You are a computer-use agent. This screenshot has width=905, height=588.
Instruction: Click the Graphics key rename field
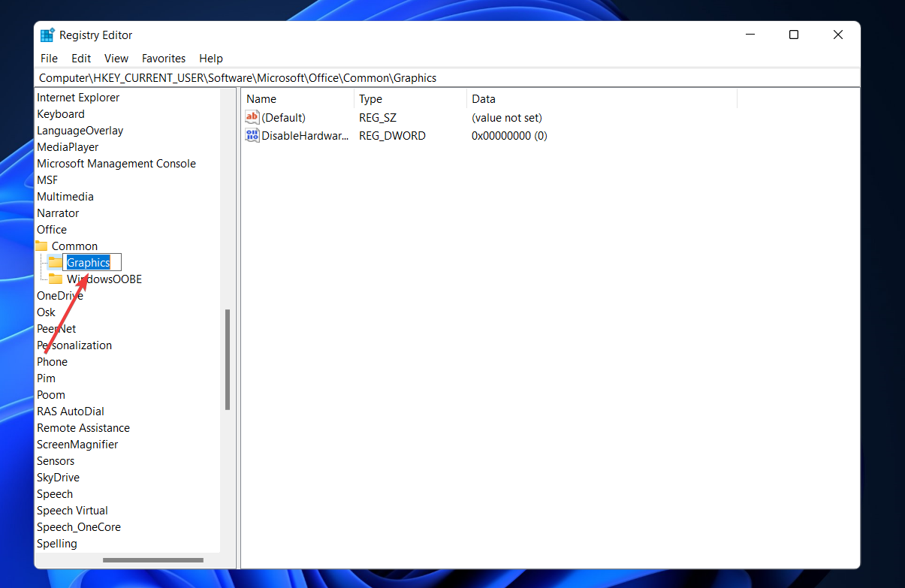[92, 262]
